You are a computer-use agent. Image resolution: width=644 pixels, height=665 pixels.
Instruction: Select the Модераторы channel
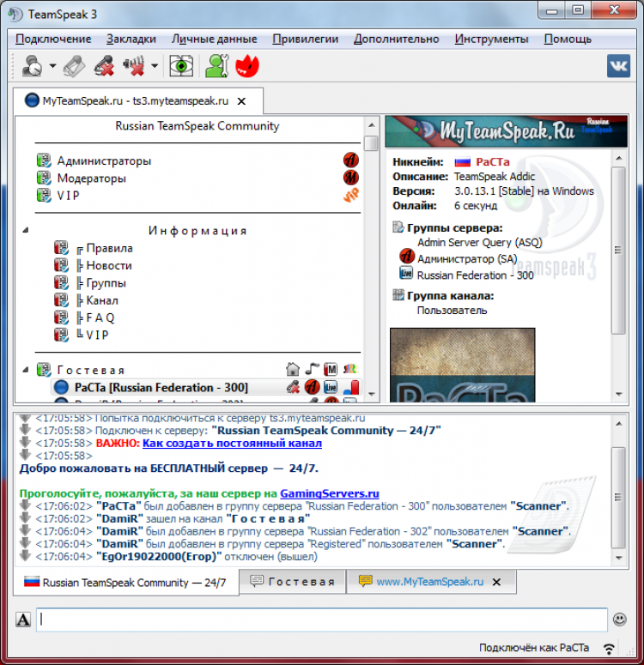click(x=92, y=178)
